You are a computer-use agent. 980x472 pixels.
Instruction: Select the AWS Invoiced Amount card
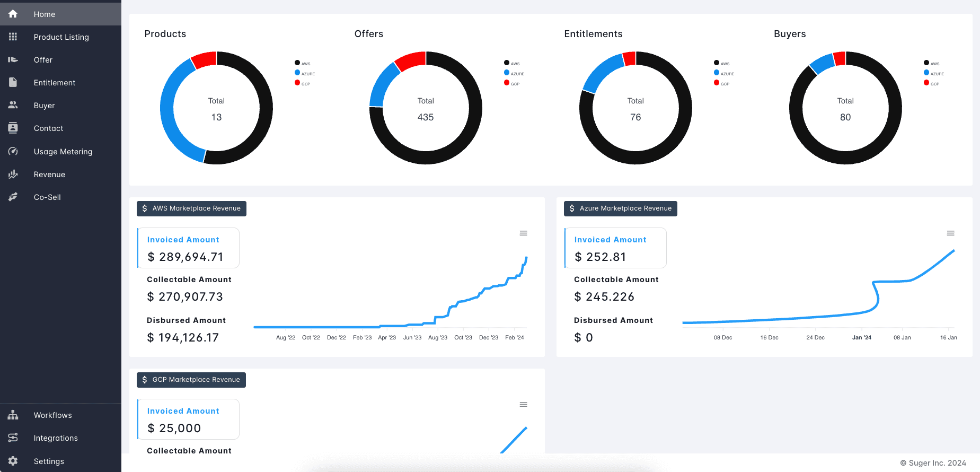point(188,248)
